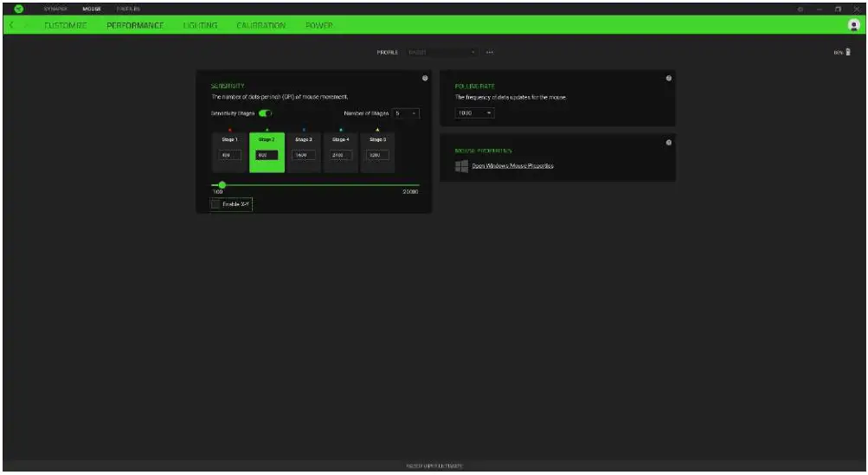Viewport: 868px width, 475px height.
Task: Click the red Stage 1 indicator dot
Action: [x=229, y=130]
